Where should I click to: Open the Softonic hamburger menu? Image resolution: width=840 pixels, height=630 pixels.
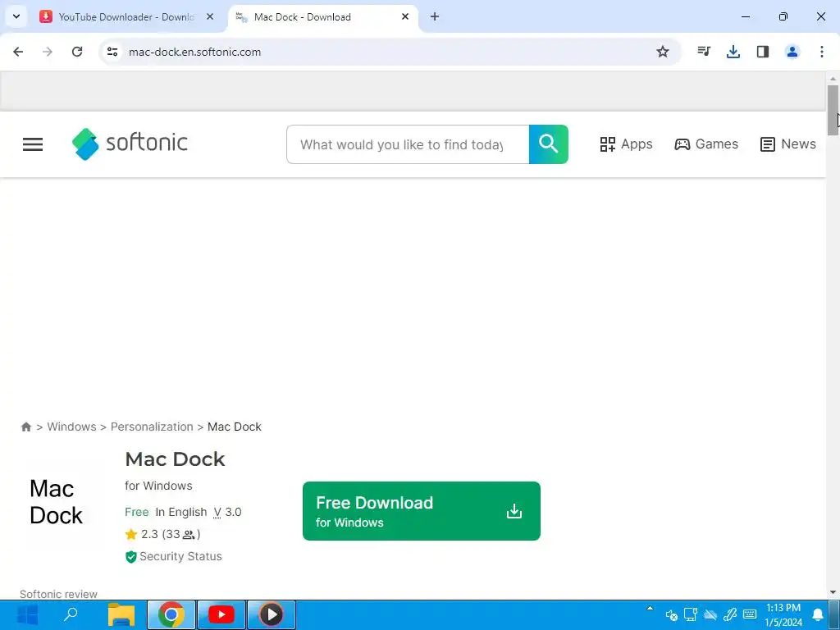click(33, 144)
